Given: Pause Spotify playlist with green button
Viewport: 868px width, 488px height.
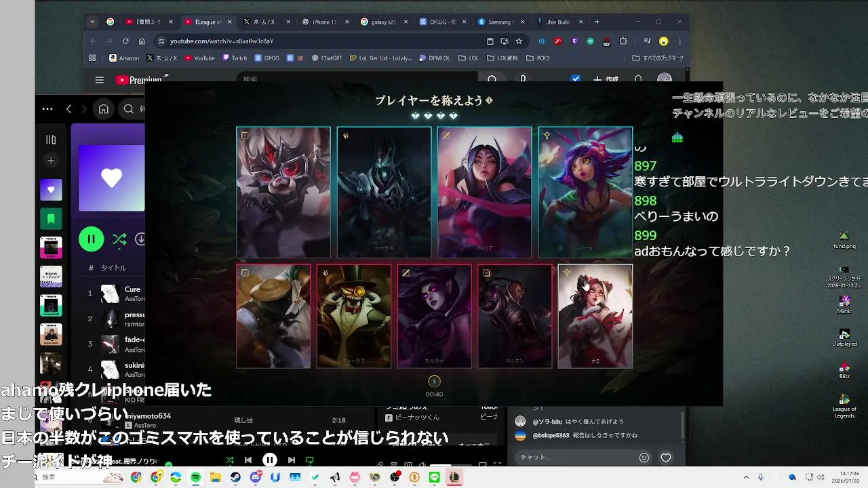Looking at the screenshot, I should 91,239.
